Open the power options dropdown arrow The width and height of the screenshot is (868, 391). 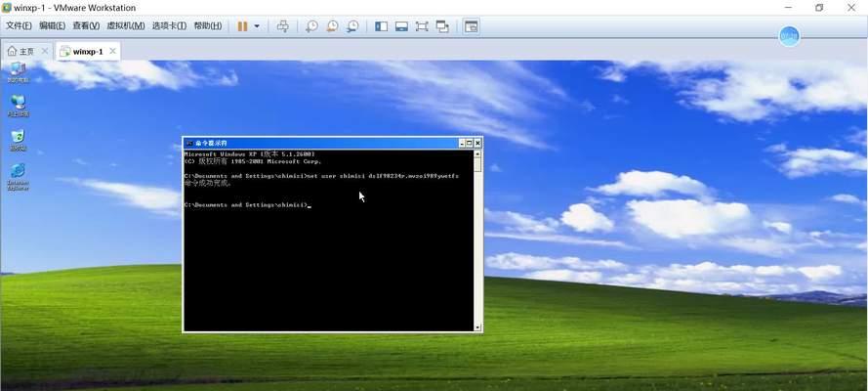pos(257,26)
